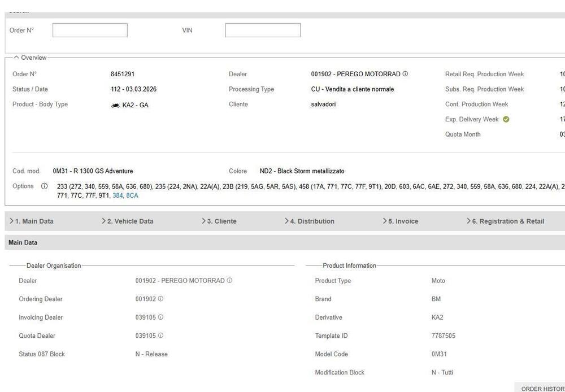Focus the Order N° search field
Screen dimensions: 565x392
click(90, 30)
